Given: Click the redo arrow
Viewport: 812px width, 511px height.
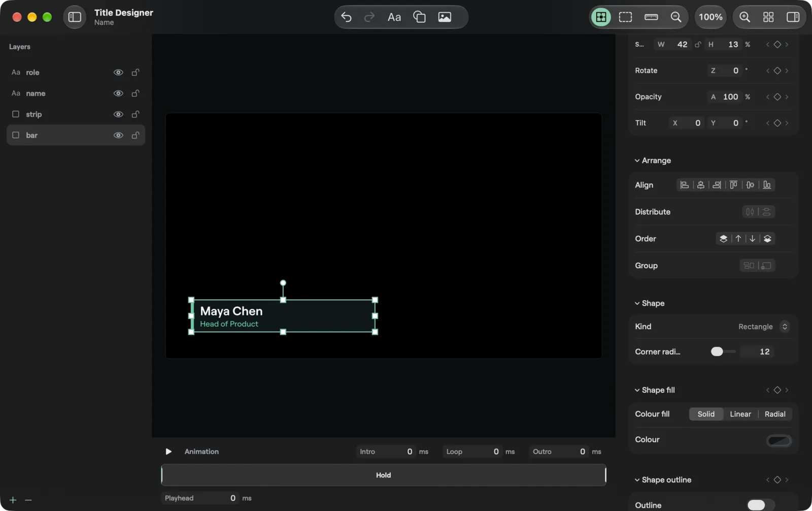Looking at the screenshot, I should (x=369, y=17).
